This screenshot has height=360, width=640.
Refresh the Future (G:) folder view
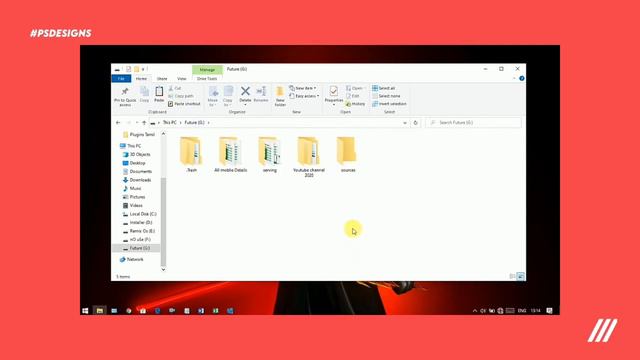(416, 122)
